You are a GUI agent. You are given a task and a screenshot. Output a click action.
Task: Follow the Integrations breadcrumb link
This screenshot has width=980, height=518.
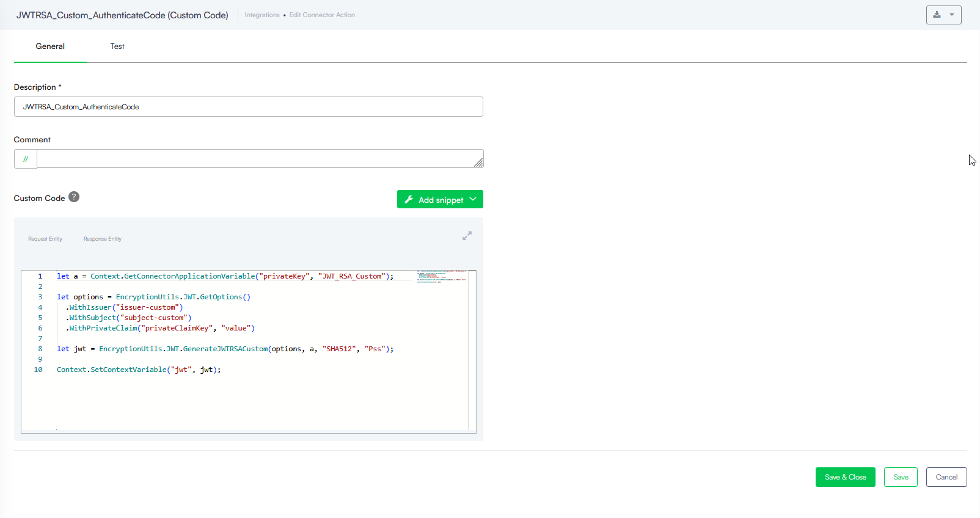[262, 15]
